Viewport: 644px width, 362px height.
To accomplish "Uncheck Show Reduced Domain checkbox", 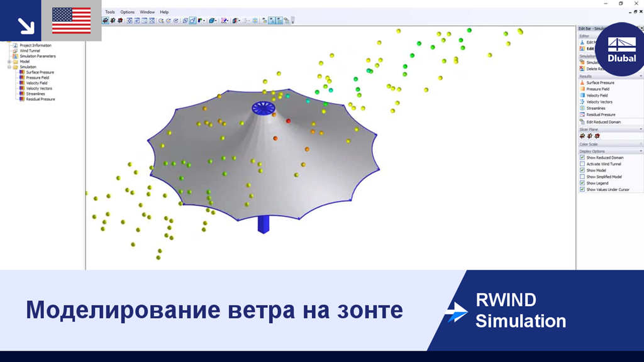I will point(582,157).
